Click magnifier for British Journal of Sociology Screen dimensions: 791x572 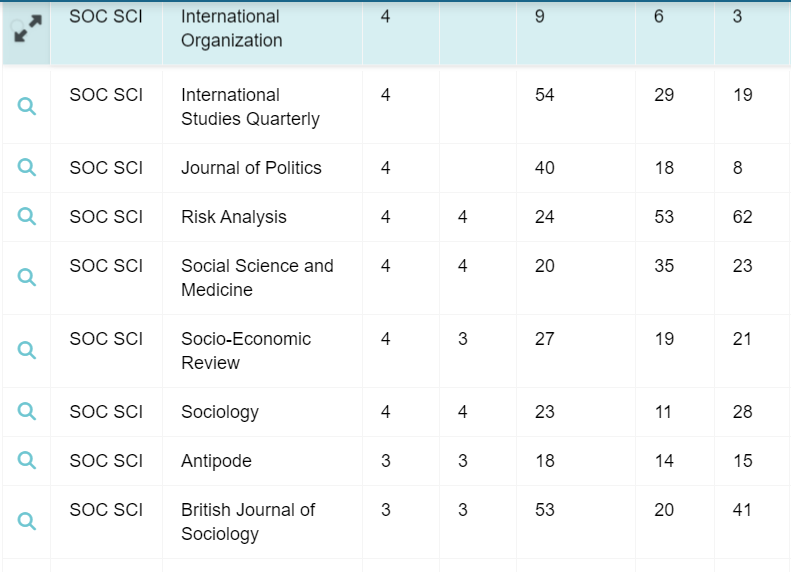pos(27,521)
